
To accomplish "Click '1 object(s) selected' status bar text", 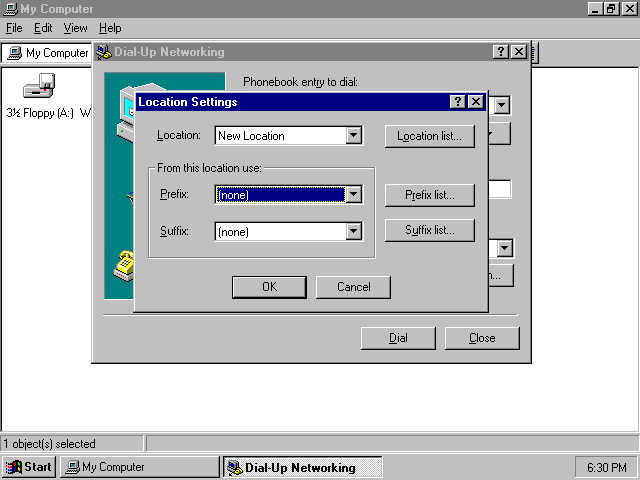I will (50, 444).
